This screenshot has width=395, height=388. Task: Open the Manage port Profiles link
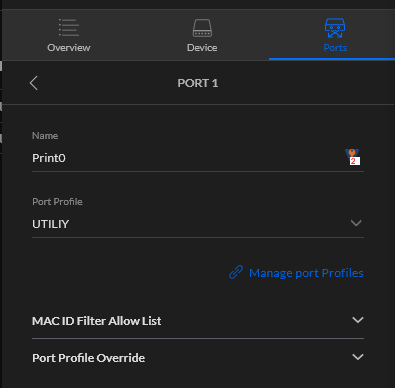pyautogui.click(x=306, y=273)
